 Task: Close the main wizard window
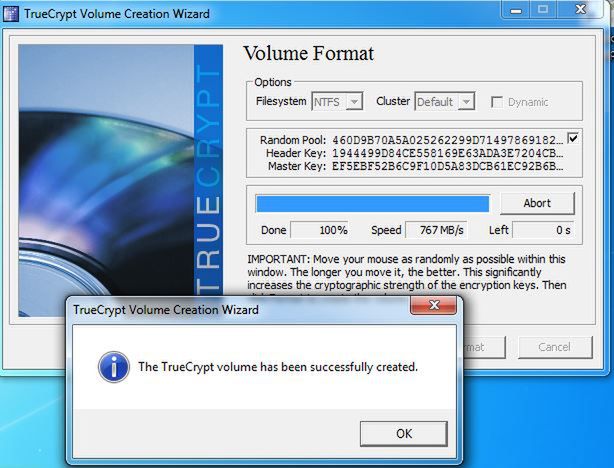click(580, 9)
